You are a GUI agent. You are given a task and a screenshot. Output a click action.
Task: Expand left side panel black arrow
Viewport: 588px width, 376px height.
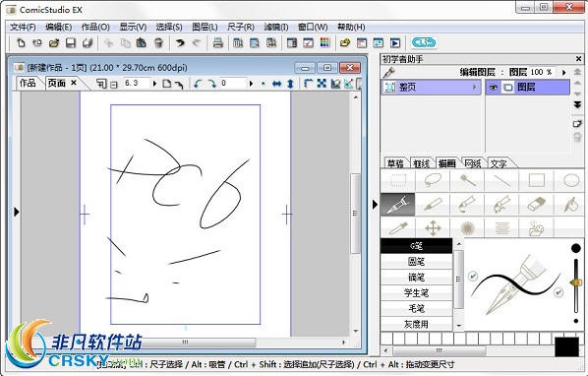[x=16, y=212]
